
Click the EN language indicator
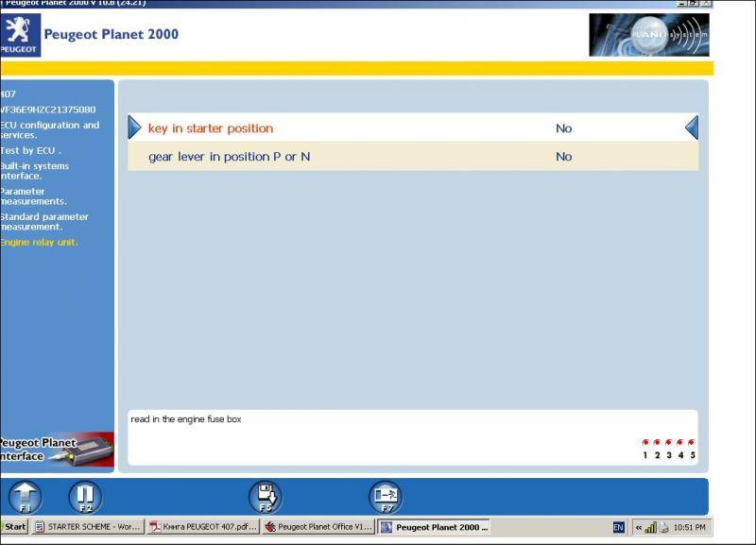[619, 527]
